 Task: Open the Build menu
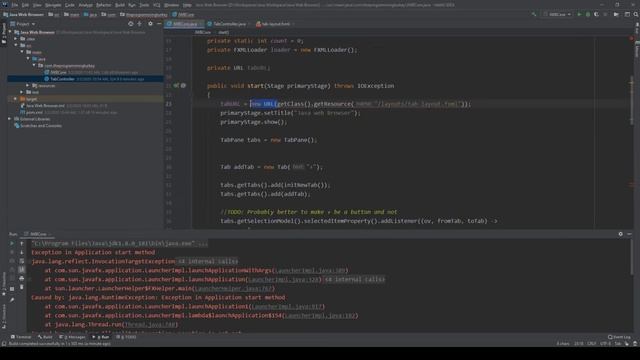pyautogui.click(x=120, y=5)
